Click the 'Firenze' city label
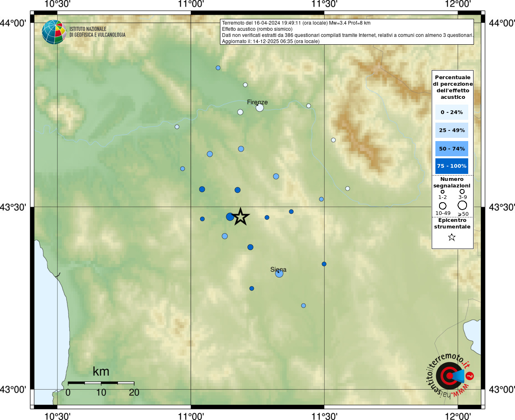The height and width of the screenshot is (420, 515). pyautogui.click(x=257, y=102)
